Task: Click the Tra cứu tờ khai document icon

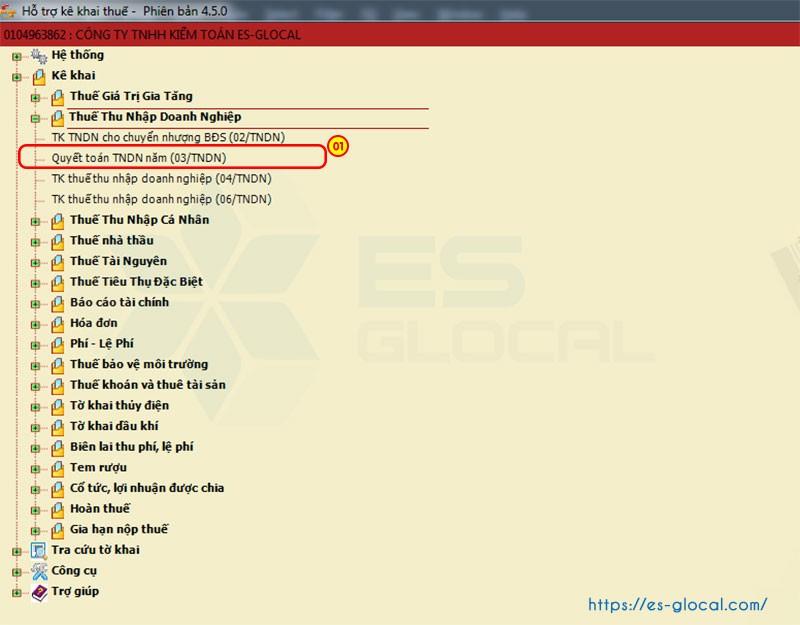Action: click(x=39, y=551)
